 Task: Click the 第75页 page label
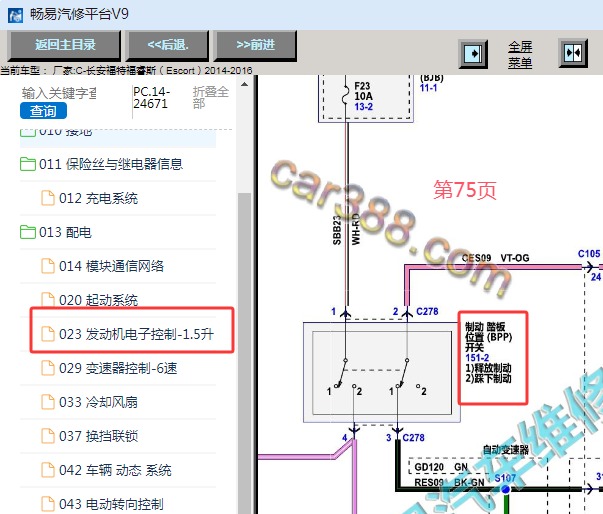pyautogui.click(x=465, y=190)
